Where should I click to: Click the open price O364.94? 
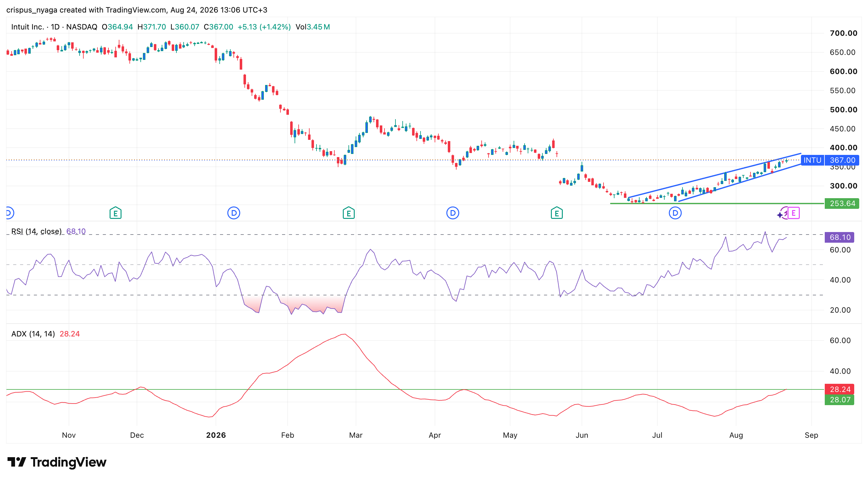(x=117, y=27)
